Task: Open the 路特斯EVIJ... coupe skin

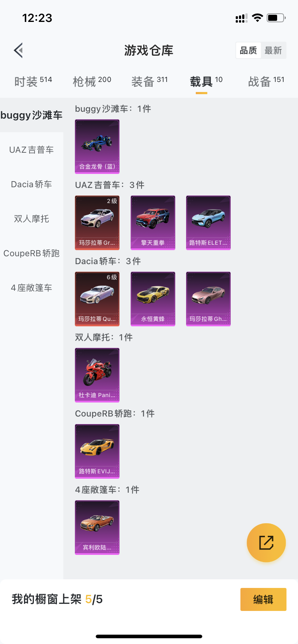Action: (x=97, y=451)
